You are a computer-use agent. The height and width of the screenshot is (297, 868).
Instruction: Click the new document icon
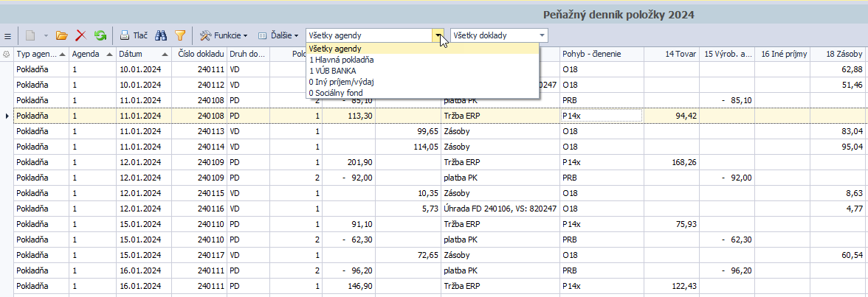pos(30,35)
